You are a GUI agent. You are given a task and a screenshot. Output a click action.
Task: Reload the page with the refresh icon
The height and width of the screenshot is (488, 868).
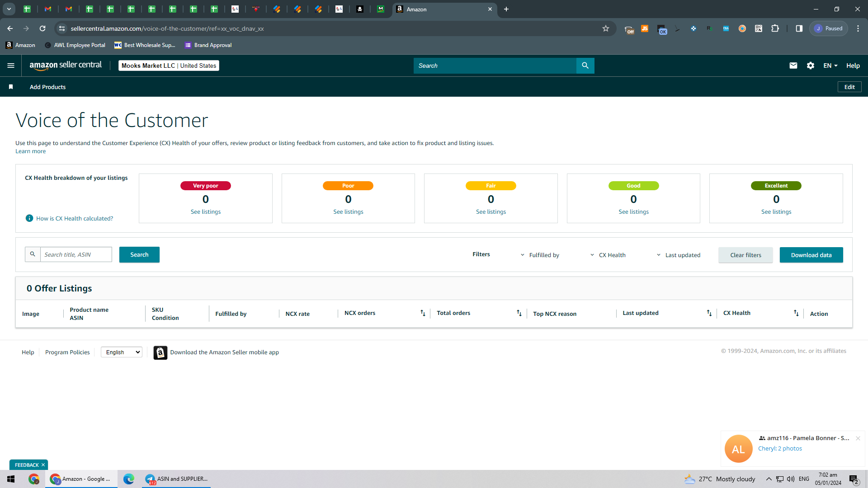[42, 28]
